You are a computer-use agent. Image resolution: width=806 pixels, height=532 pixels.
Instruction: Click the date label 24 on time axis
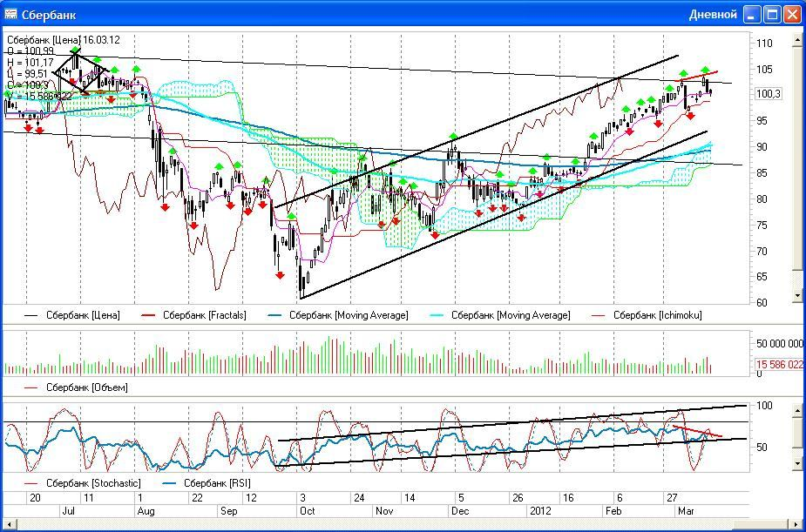(359, 498)
